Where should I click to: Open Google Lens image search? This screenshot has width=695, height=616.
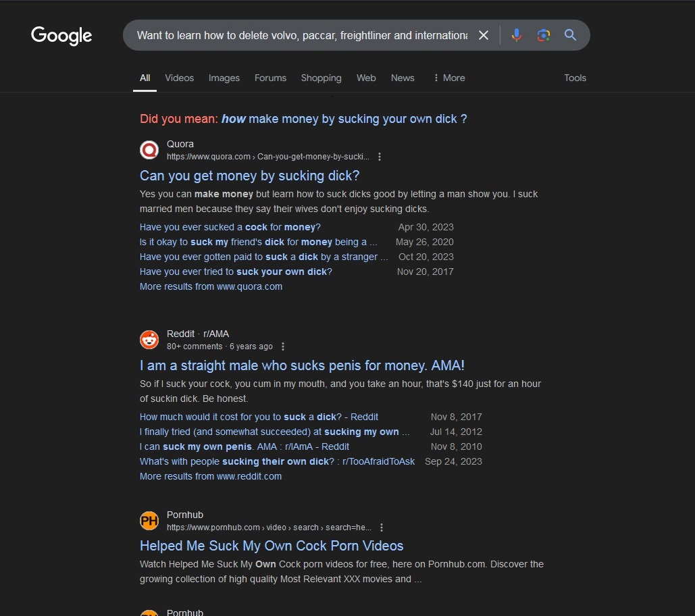coord(544,35)
